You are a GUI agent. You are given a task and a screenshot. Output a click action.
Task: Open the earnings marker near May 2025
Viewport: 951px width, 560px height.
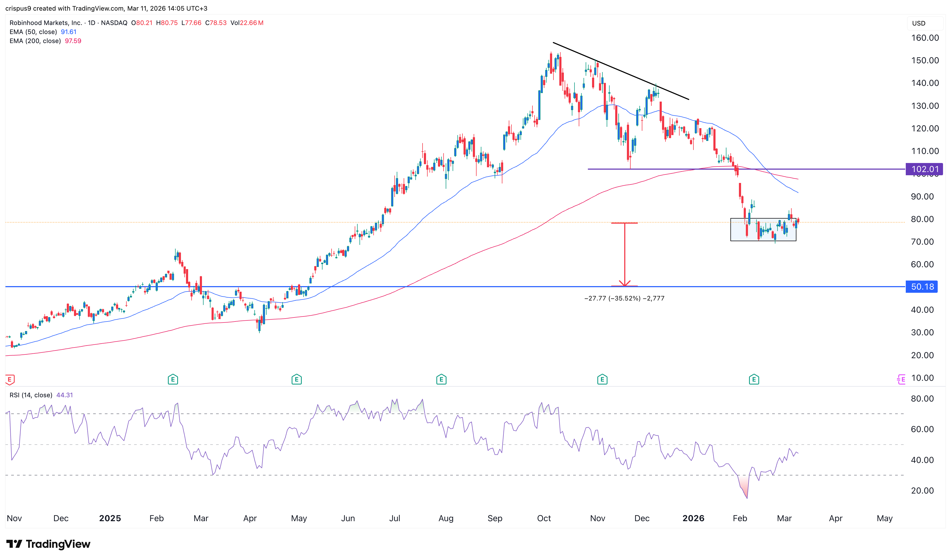coord(296,379)
